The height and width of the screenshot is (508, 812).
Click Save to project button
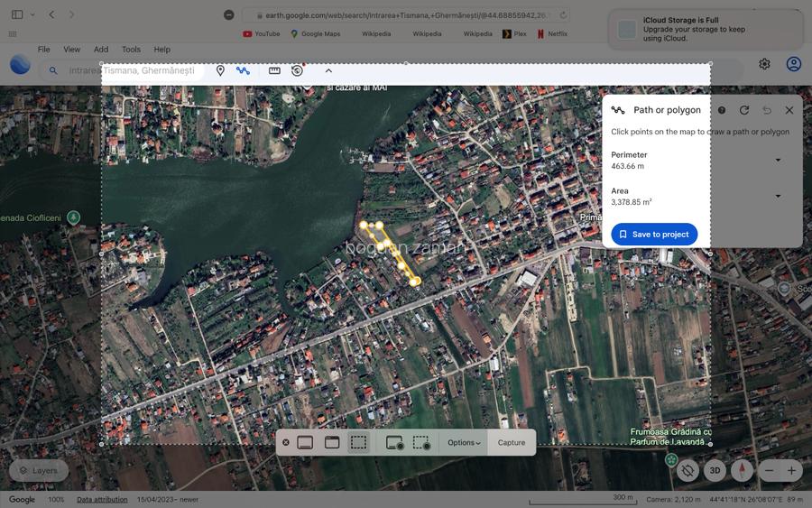tap(654, 235)
